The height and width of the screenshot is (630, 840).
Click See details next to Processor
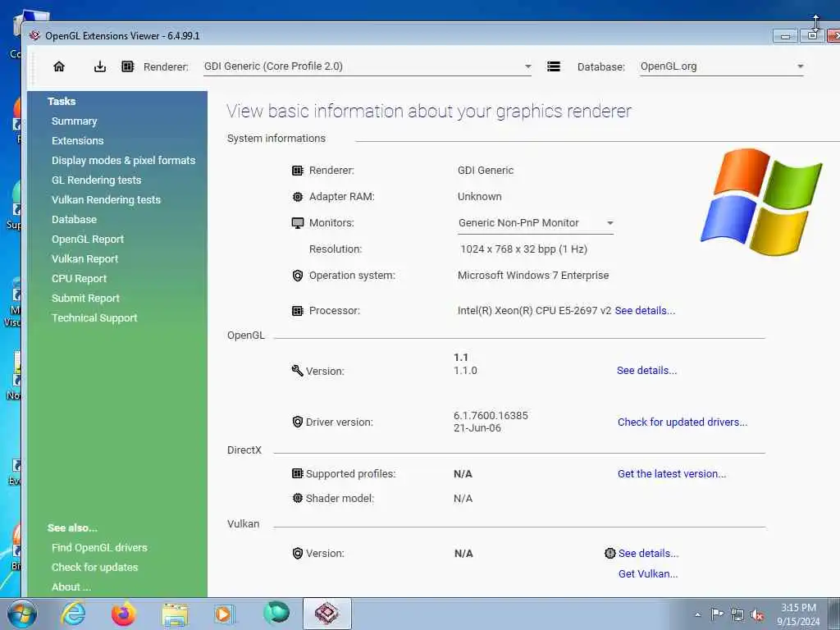point(645,311)
